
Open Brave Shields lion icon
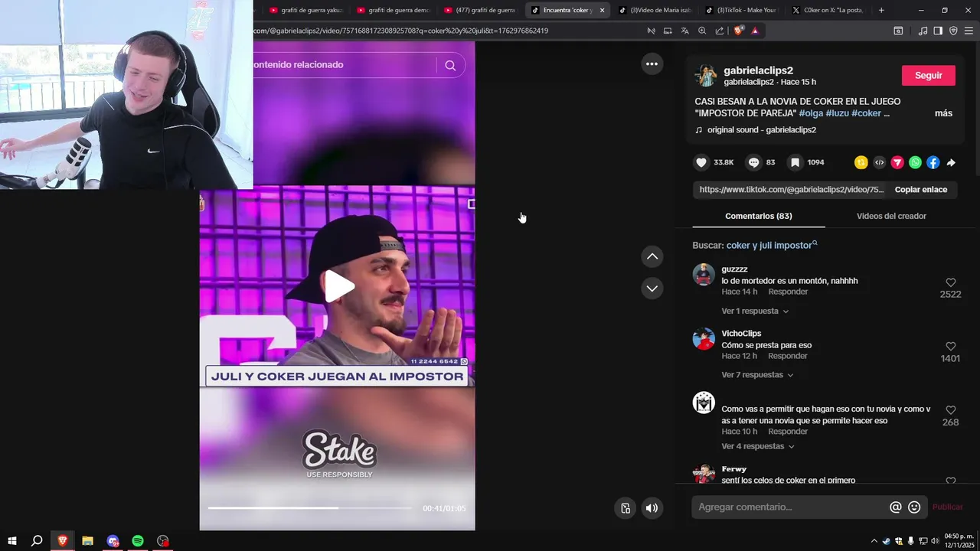coord(738,31)
